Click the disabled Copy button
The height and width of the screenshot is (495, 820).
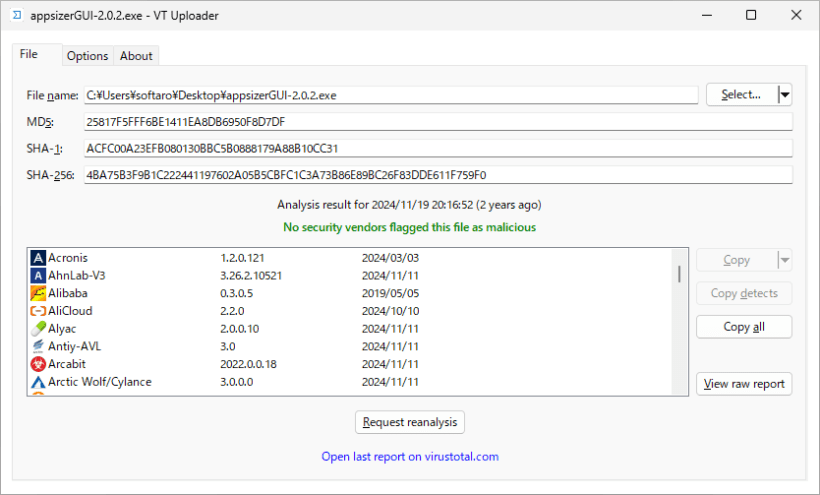[x=737, y=260]
